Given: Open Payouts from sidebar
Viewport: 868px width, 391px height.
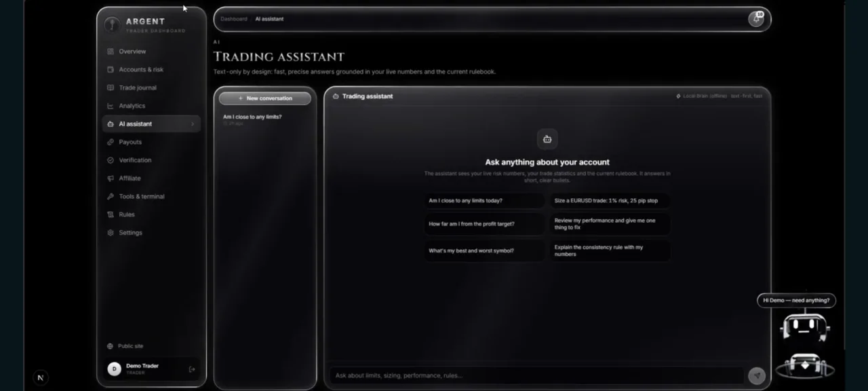Looking at the screenshot, I should click(151, 142).
